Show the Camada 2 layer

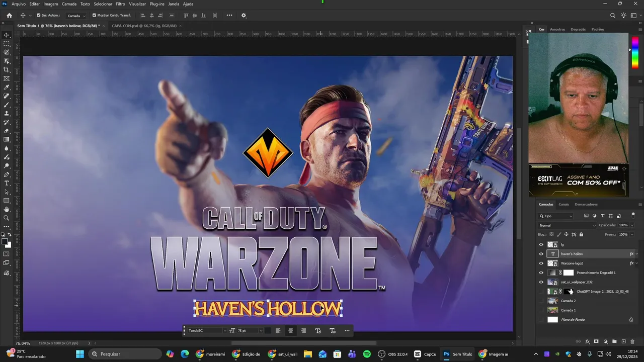tap(541, 301)
